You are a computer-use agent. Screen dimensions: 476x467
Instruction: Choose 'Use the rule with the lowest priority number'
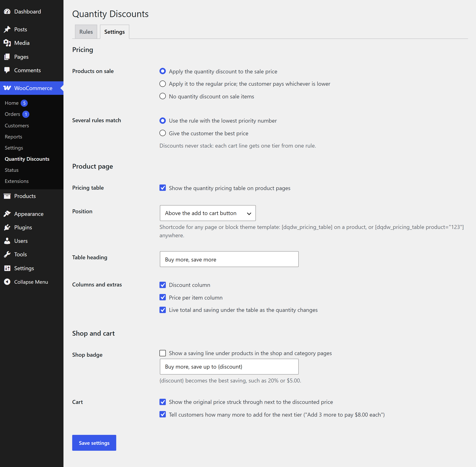coord(163,120)
